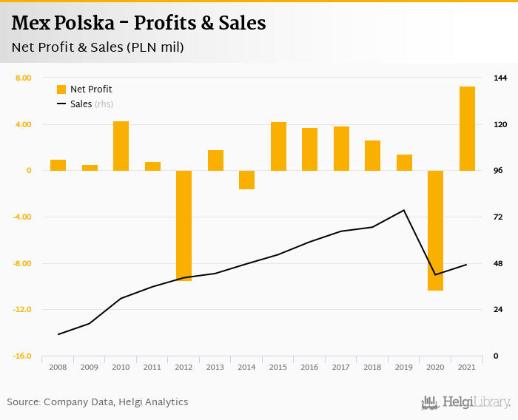Toggle the Net Profit legend label

[x=91, y=89]
